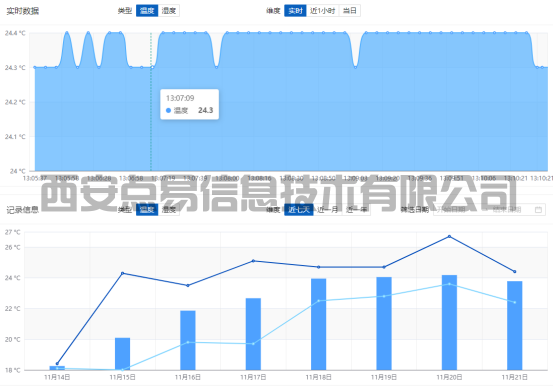The image size is (553, 388).
Task: Open the calendar icon in date filter
Action: (x=538, y=210)
